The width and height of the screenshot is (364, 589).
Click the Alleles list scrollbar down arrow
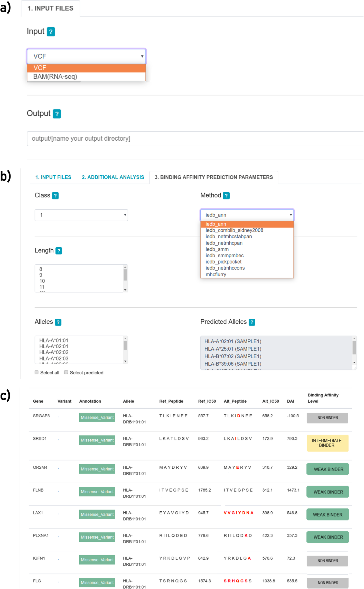click(x=125, y=361)
